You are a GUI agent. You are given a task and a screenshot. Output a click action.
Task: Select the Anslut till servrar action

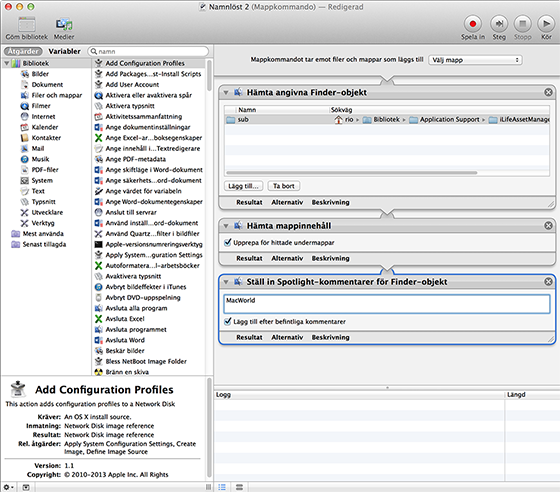[131, 212]
